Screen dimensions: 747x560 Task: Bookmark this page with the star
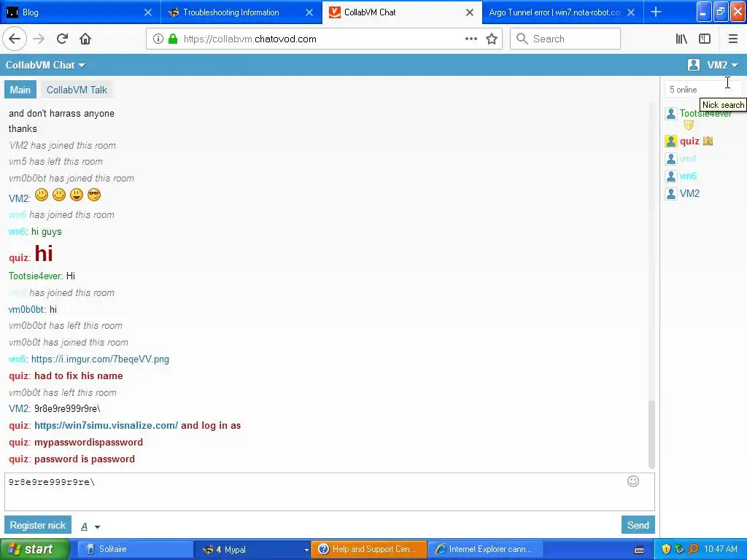click(492, 39)
